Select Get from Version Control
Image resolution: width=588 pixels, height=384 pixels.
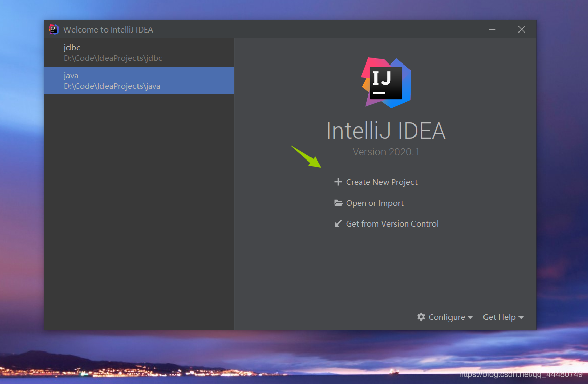(392, 223)
